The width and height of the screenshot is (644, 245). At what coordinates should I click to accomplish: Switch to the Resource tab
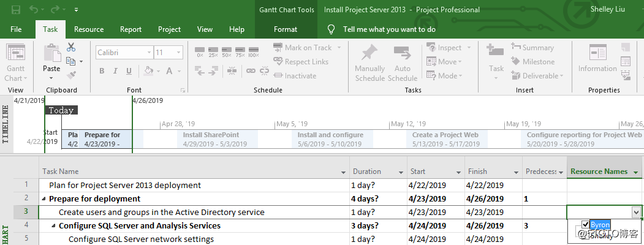(x=89, y=29)
